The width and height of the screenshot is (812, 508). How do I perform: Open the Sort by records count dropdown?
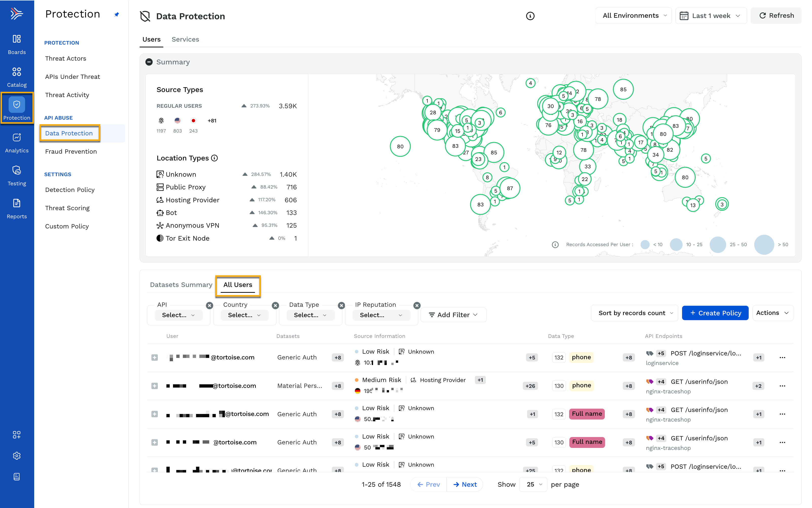635,313
